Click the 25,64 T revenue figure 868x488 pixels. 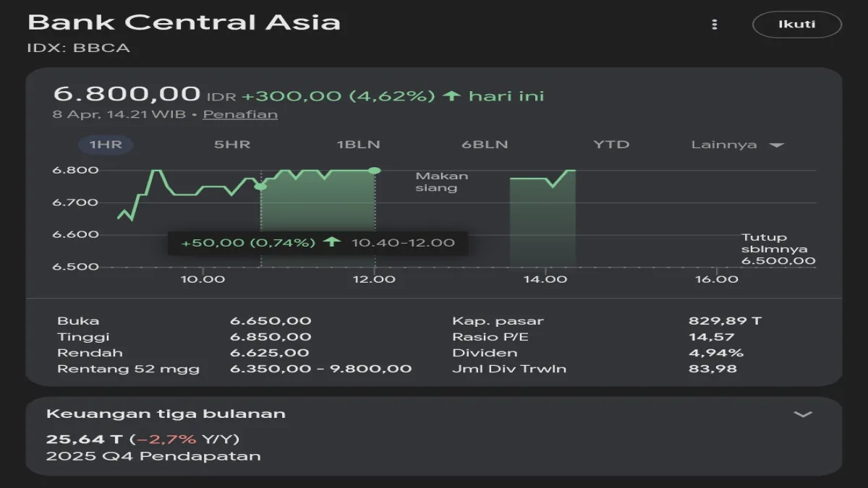pyautogui.click(x=85, y=439)
